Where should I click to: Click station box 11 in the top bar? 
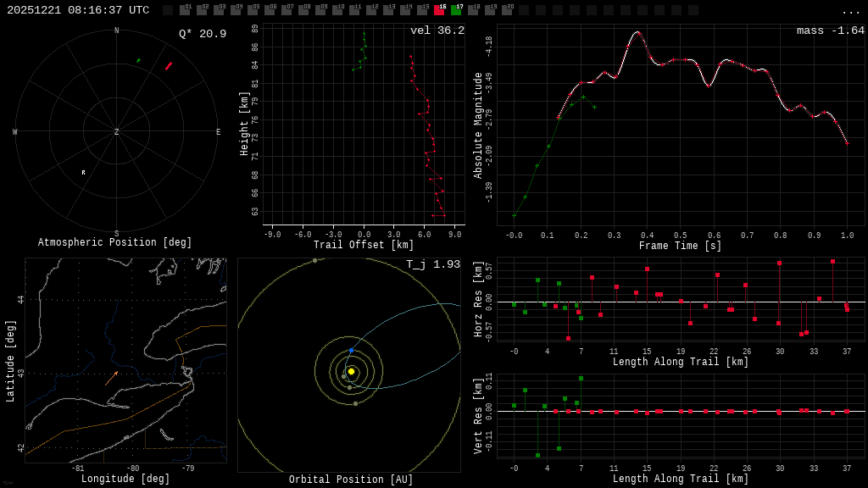pos(354,10)
